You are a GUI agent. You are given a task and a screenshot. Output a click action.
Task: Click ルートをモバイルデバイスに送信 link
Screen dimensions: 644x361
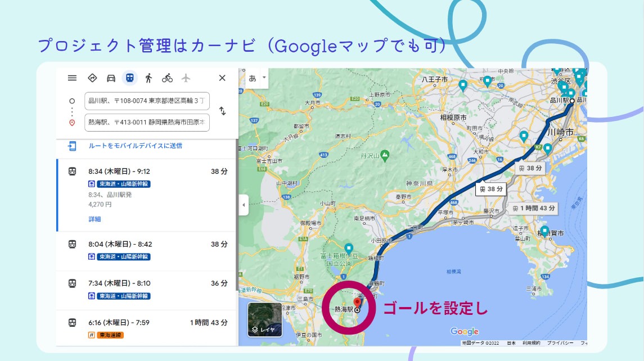click(x=135, y=146)
